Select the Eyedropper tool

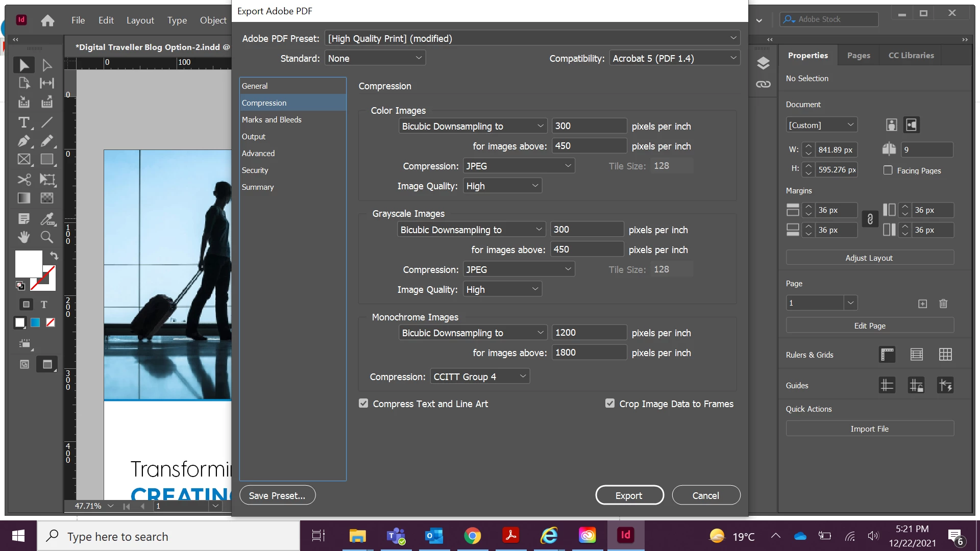tap(46, 219)
